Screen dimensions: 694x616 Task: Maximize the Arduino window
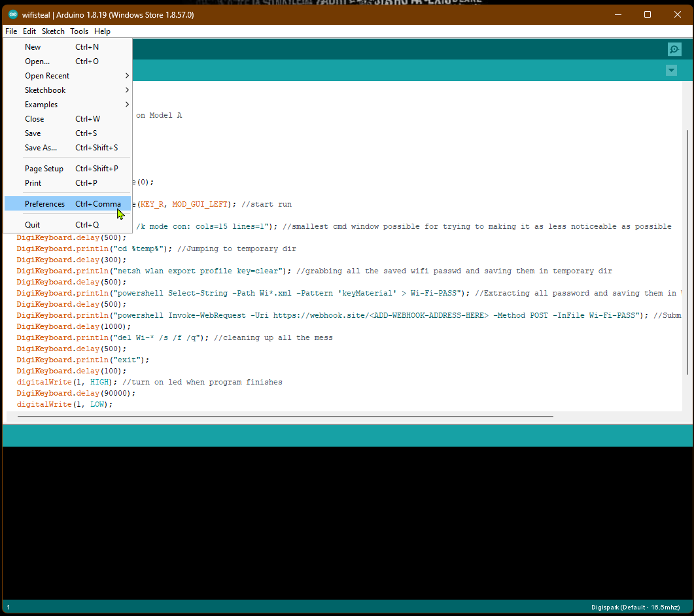coord(647,14)
